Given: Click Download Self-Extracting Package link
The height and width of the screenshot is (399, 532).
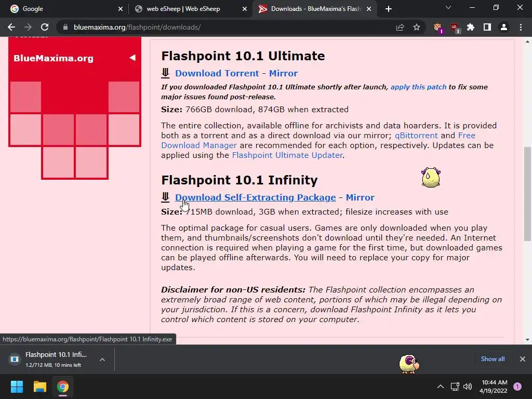Looking at the screenshot, I should (255, 197).
